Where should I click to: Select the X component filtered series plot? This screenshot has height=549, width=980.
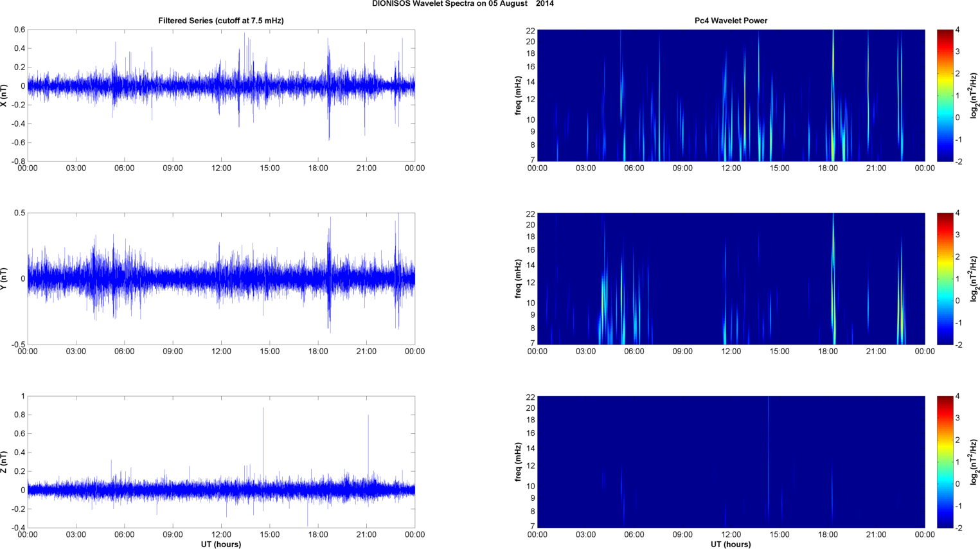(221, 95)
